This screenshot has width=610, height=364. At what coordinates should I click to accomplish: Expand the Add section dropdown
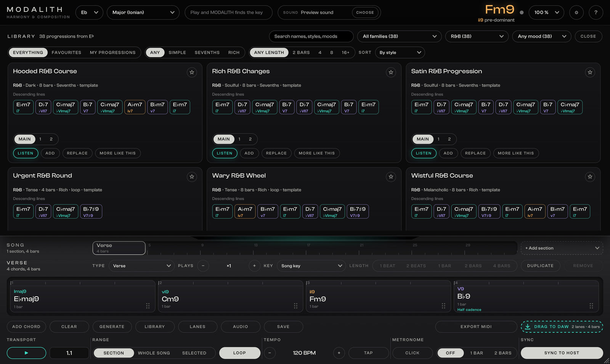562,248
